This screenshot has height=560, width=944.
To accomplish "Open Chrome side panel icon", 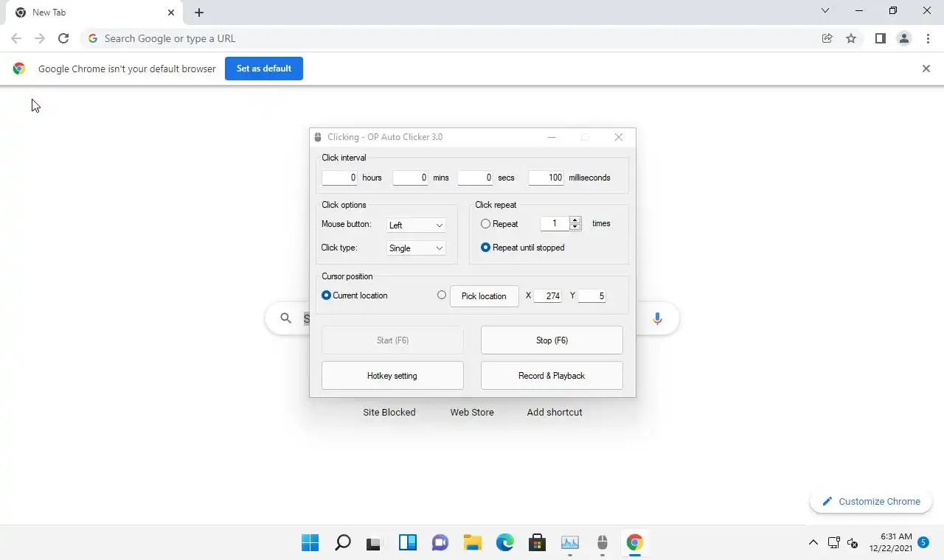I will pos(880,38).
